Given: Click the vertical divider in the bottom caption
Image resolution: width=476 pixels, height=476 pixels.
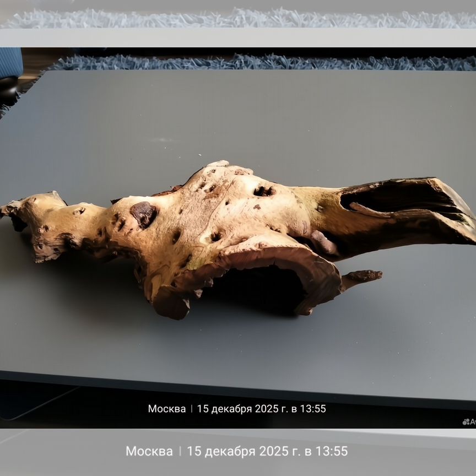Looking at the screenshot, I should (180, 451).
